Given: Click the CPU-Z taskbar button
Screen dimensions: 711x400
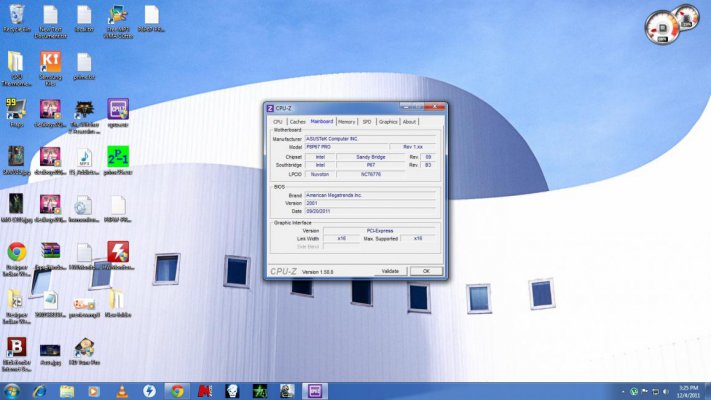Looking at the screenshot, I should [x=315, y=391].
